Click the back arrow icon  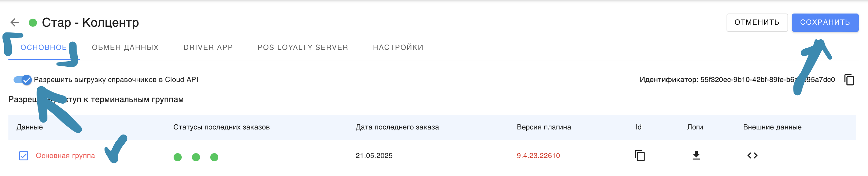tap(14, 23)
